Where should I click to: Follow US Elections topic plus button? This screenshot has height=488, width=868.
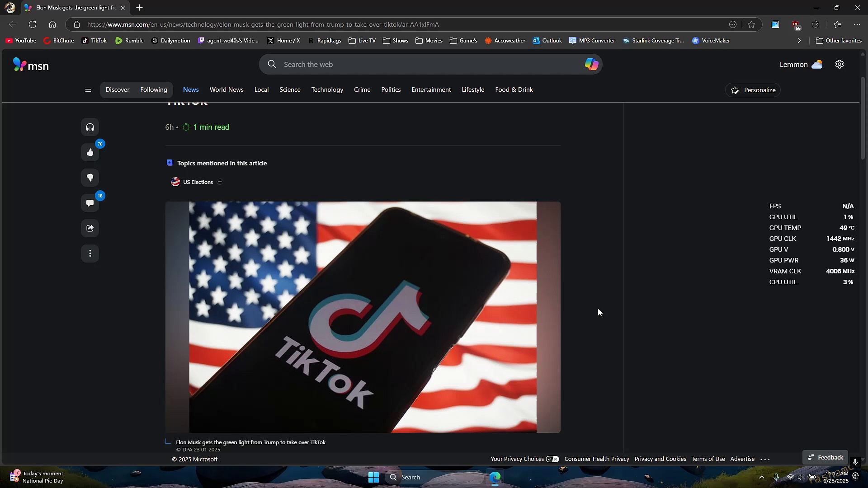(x=220, y=182)
